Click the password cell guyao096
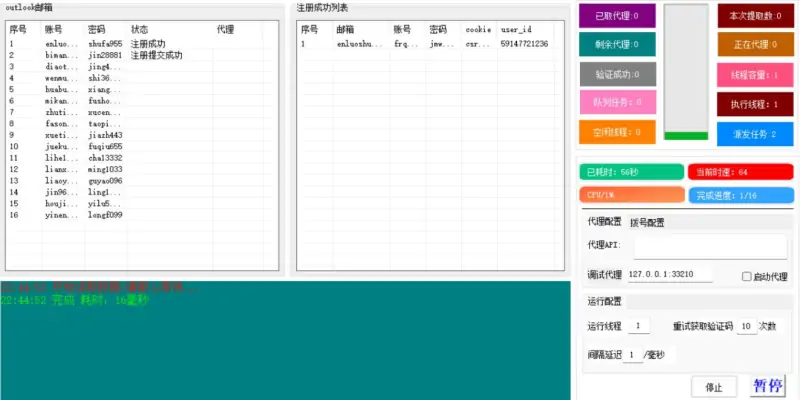This screenshot has height=400, width=800. pos(105,181)
